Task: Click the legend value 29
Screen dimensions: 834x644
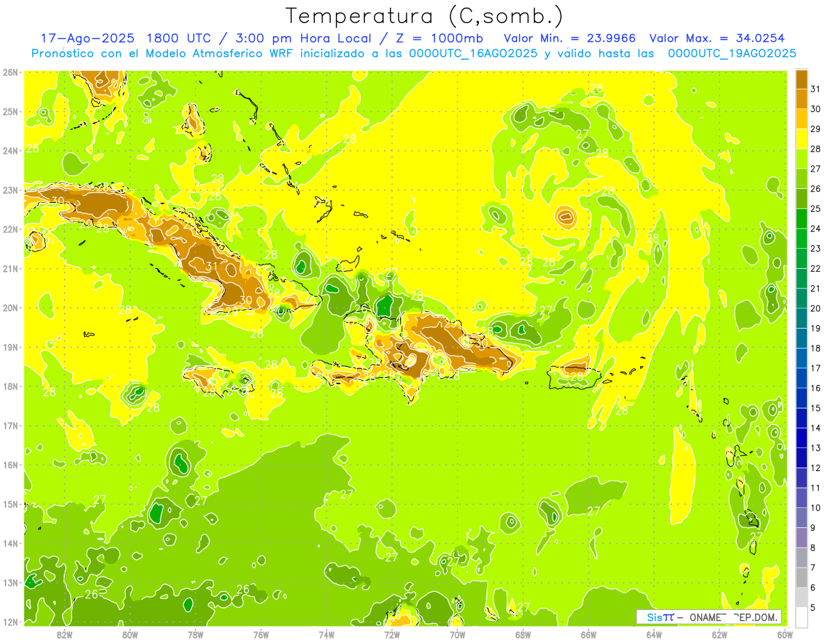Action: point(816,129)
